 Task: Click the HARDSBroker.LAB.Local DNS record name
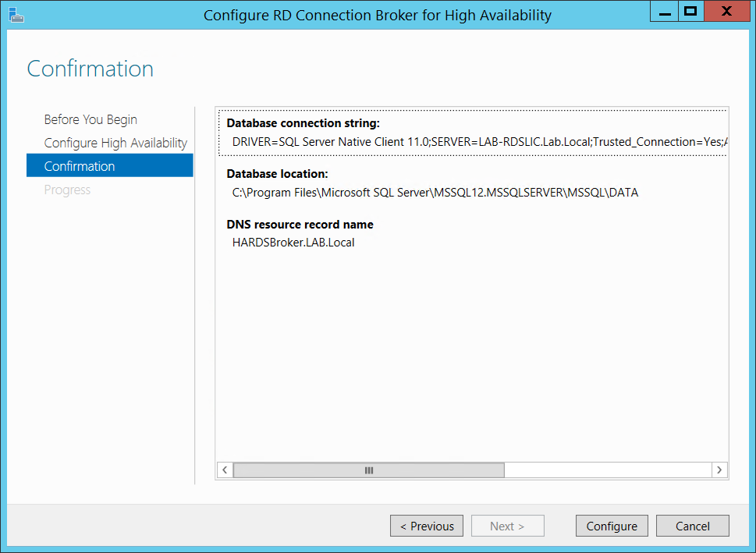(293, 242)
